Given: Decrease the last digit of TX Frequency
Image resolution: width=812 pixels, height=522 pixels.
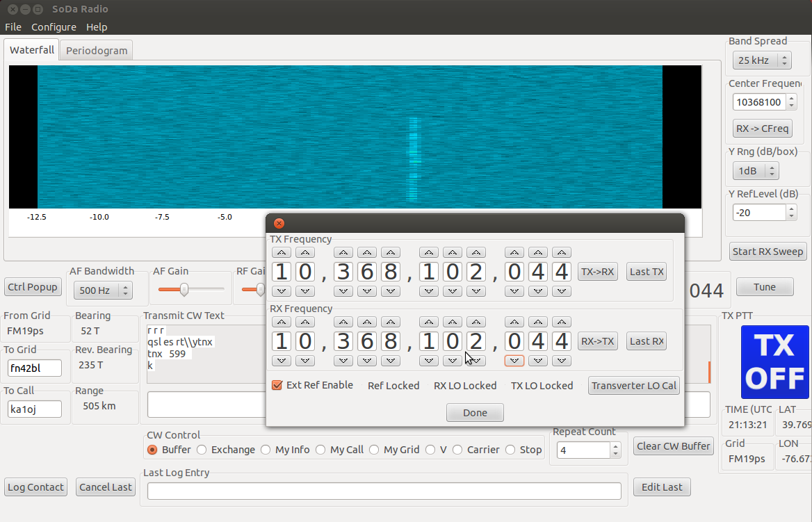Looking at the screenshot, I should (x=561, y=291).
